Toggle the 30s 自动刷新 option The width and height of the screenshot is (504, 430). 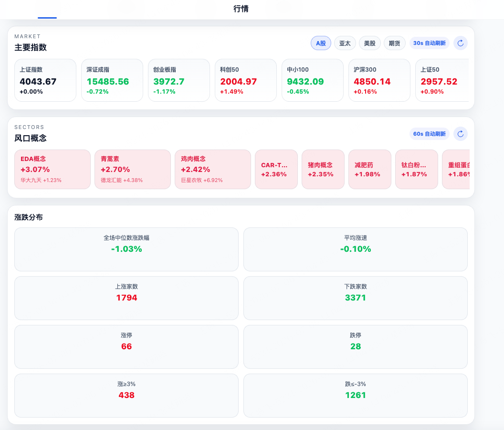click(x=430, y=43)
